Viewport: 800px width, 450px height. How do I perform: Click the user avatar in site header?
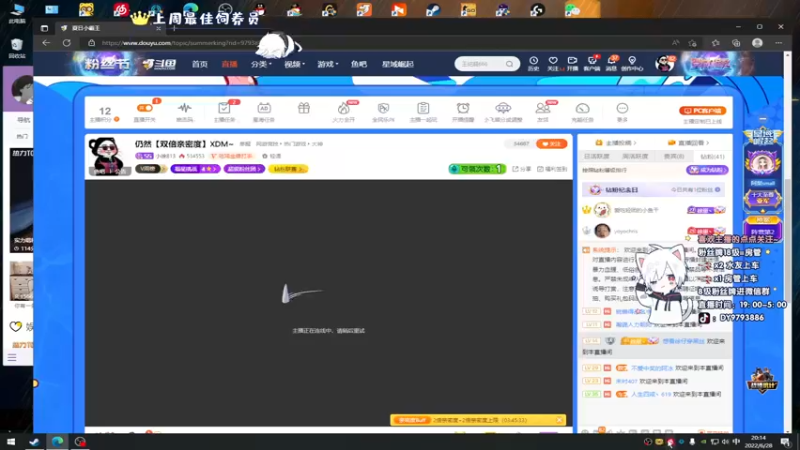[x=664, y=63]
